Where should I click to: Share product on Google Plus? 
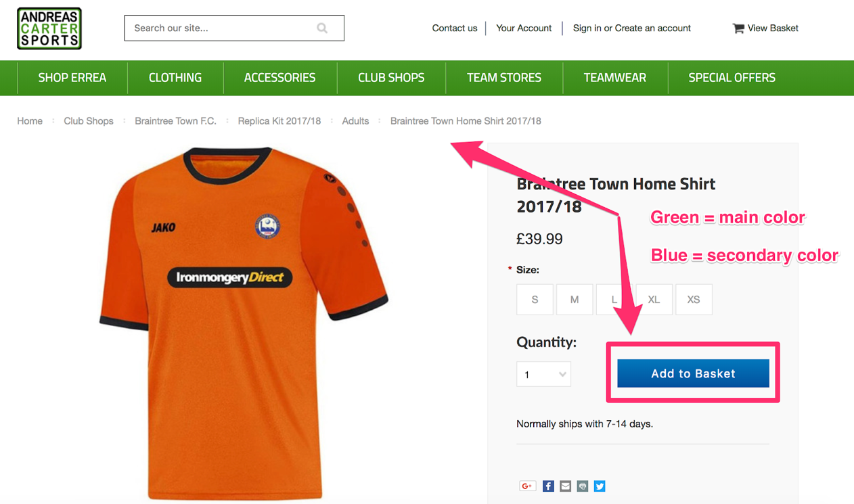coord(527,486)
